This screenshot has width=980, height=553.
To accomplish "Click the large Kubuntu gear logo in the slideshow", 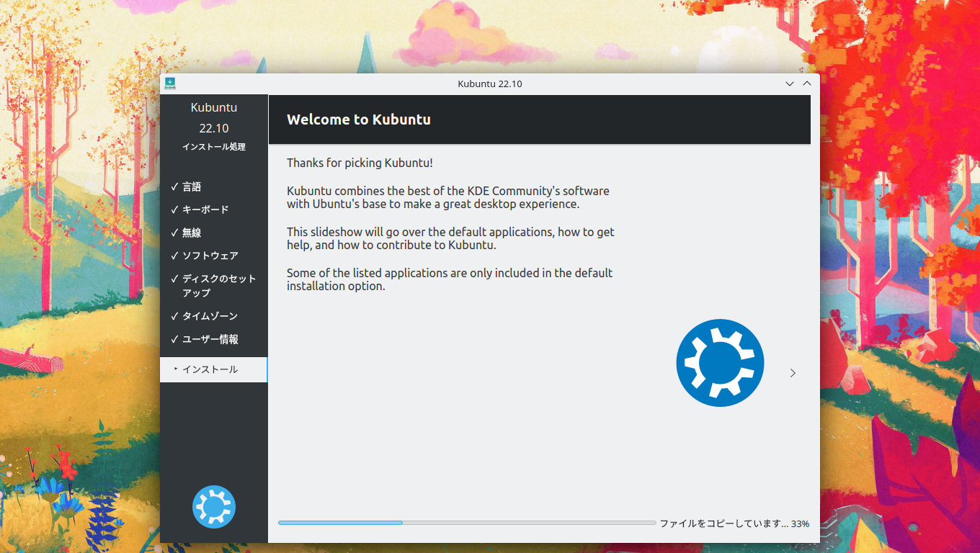I will point(720,363).
